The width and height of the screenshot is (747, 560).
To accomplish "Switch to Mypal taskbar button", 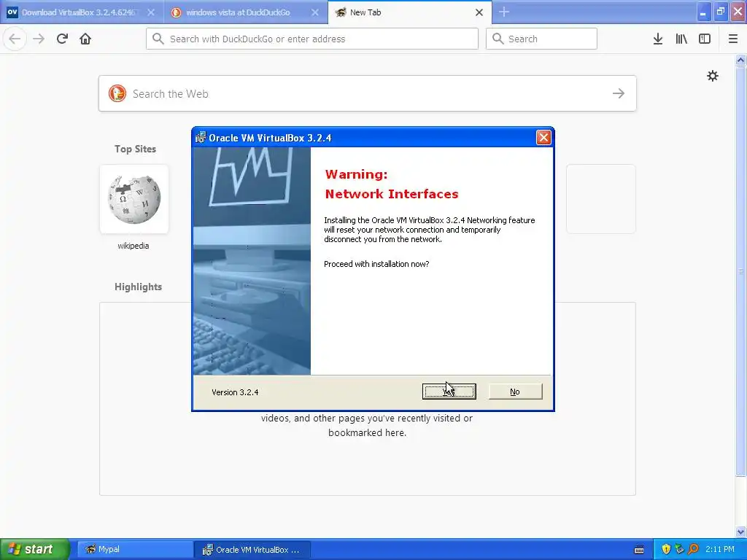I will (135, 549).
